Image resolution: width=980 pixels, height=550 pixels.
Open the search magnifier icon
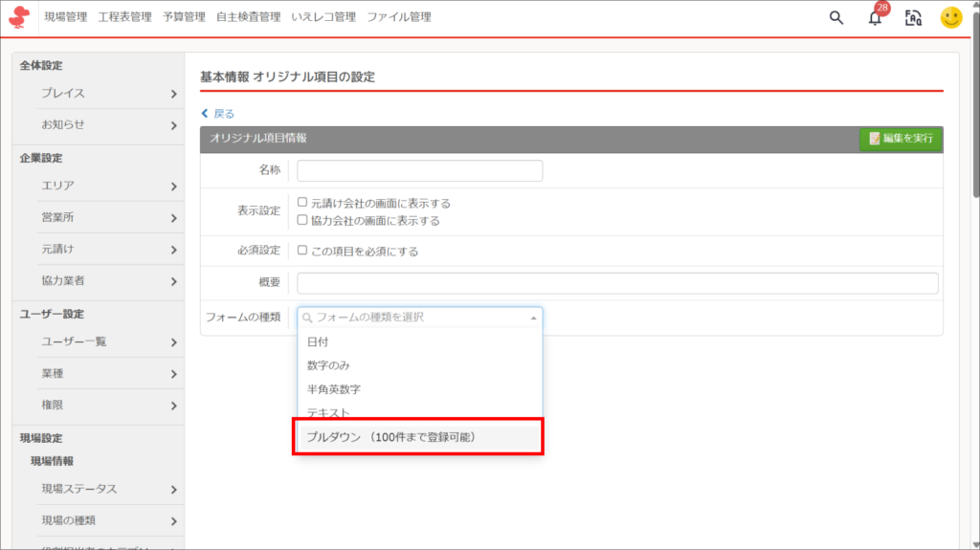[x=836, y=17]
